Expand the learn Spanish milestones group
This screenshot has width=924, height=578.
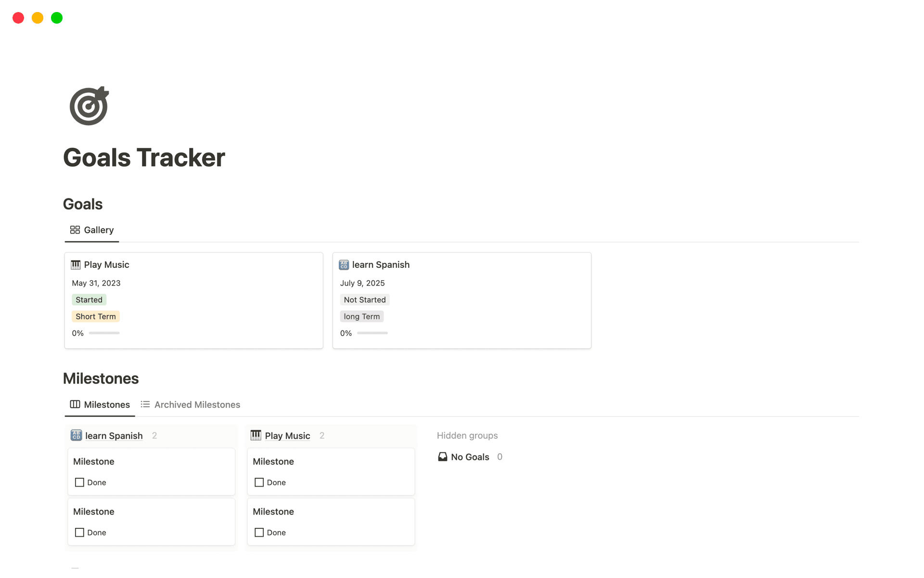pyautogui.click(x=114, y=435)
